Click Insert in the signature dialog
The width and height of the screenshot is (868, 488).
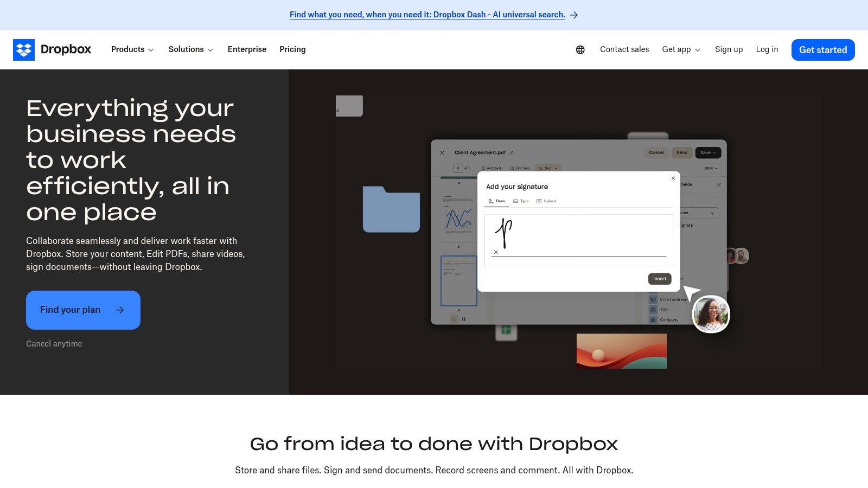coord(660,279)
